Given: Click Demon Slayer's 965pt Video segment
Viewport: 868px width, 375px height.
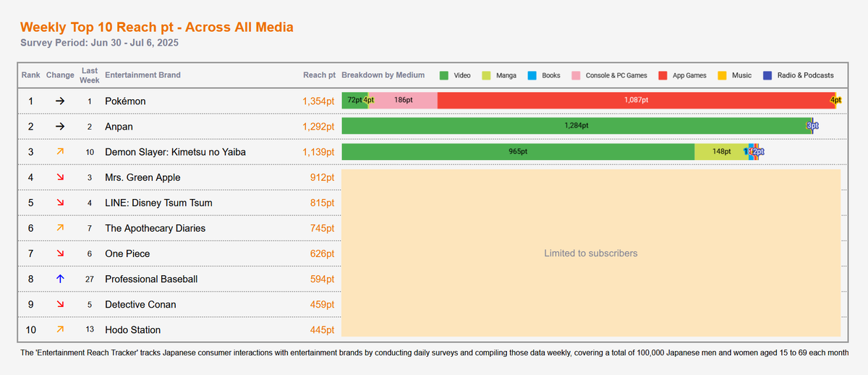Looking at the screenshot, I should coord(518,151).
